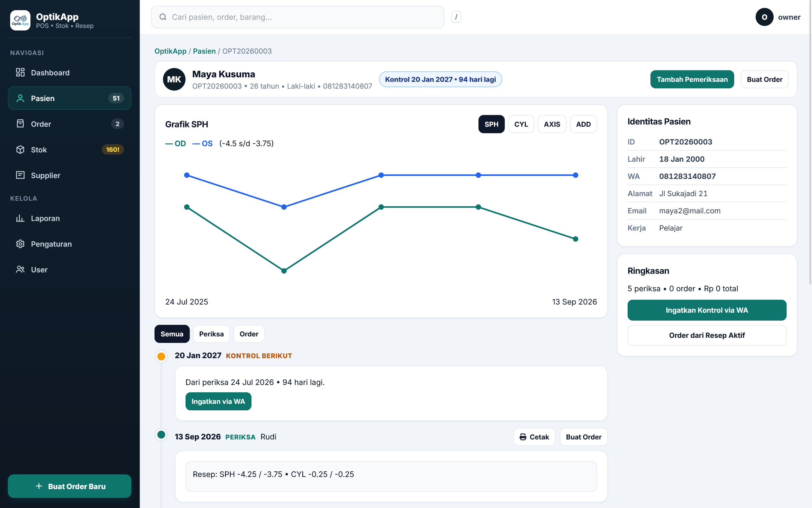Viewport: 812px width, 508px height.
Task: Focus the Cari pasien search field
Action: (298, 17)
